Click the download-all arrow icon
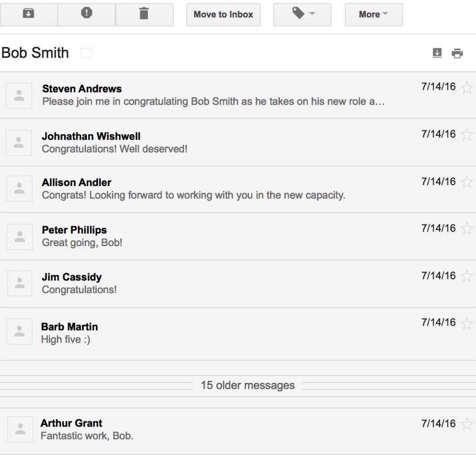 point(437,53)
